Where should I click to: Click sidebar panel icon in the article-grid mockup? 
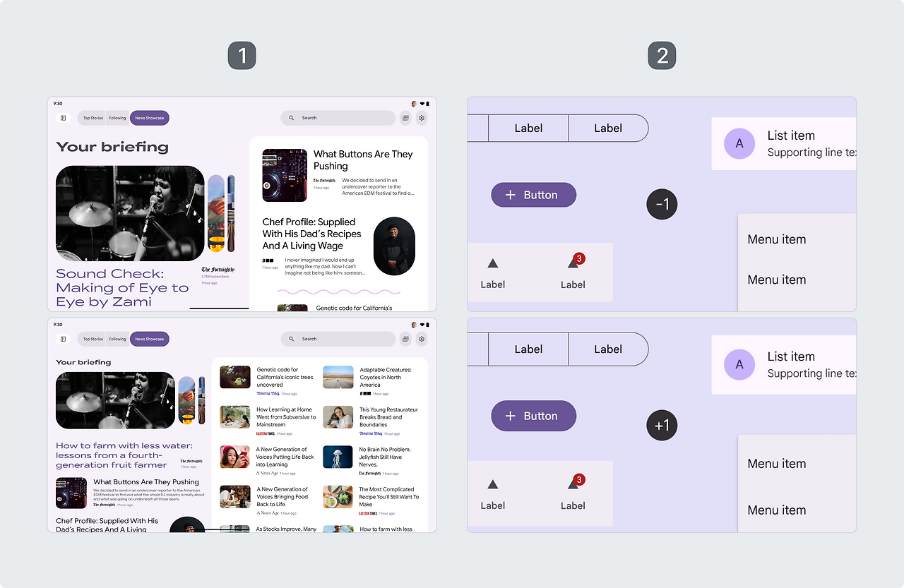point(63,339)
